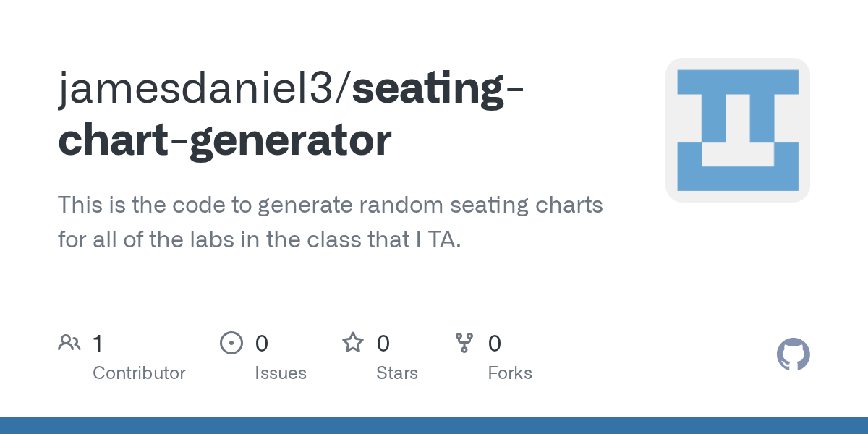This screenshot has height=434, width=868.
Task: Click the Issues label
Action: point(281,373)
